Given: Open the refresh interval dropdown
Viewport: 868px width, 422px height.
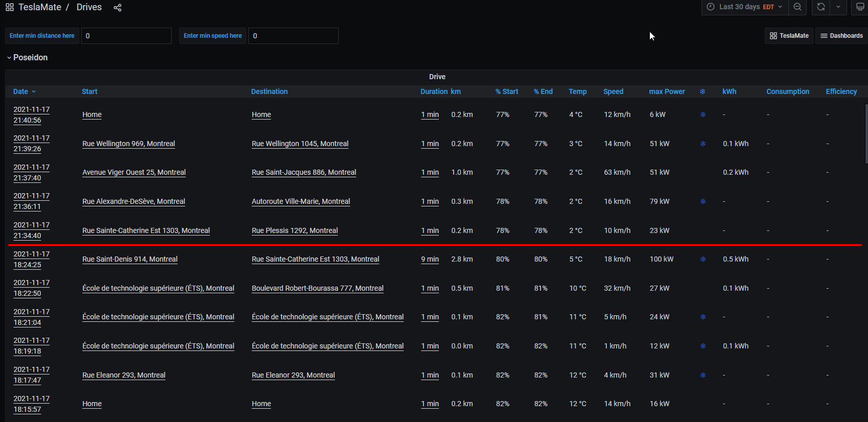Looking at the screenshot, I should point(838,7).
